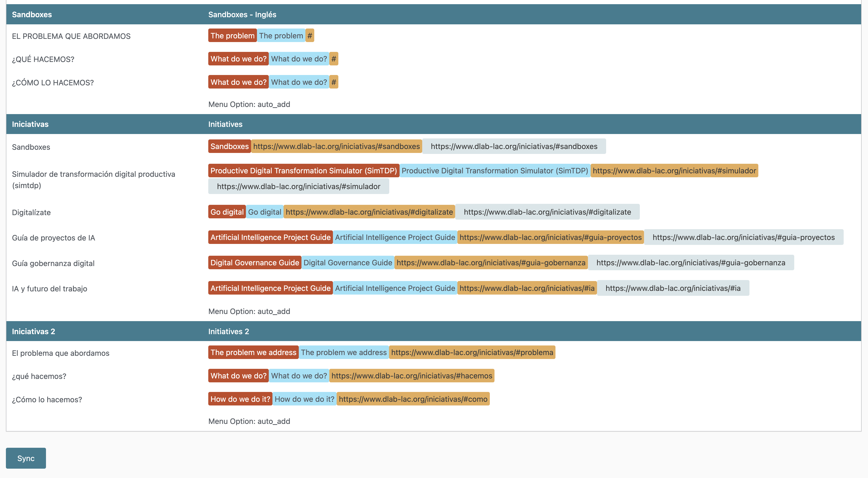
Task: Click the red 'The problem' tag
Action: click(232, 36)
